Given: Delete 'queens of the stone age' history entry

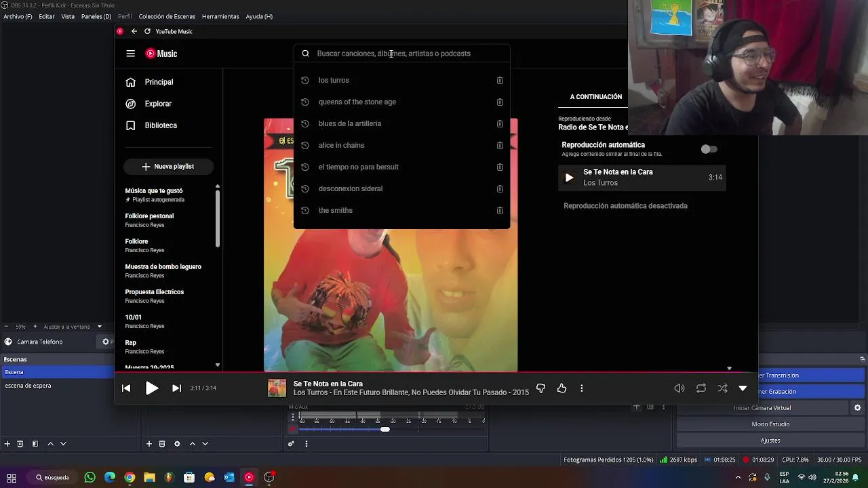Looking at the screenshot, I should click(x=500, y=102).
